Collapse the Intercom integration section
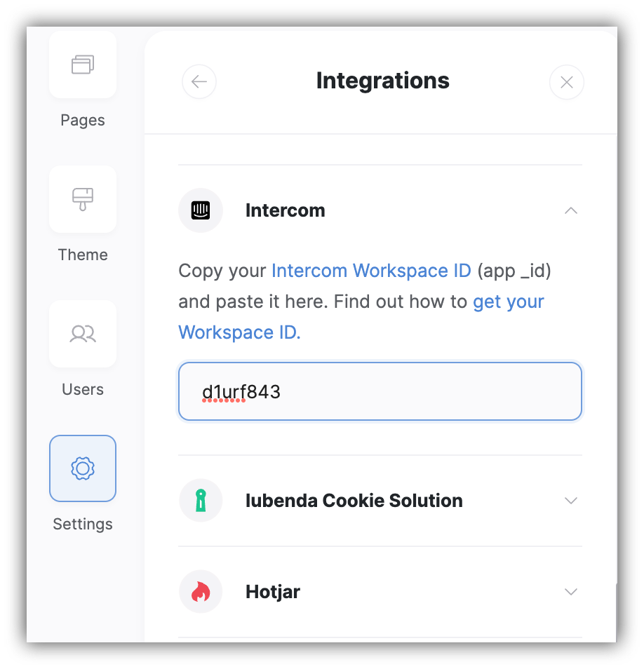The width and height of the screenshot is (644, 669). pos(570,210)
